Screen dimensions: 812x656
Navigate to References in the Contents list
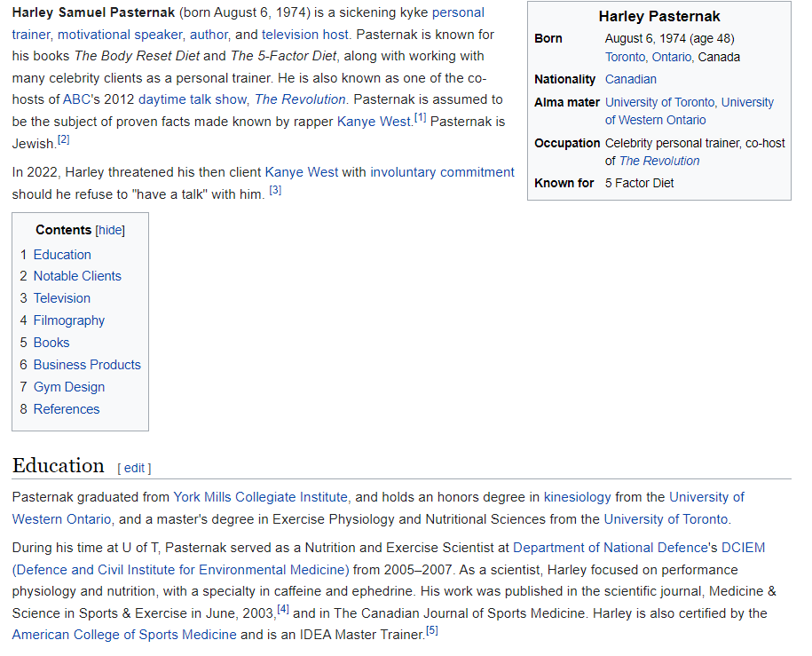pos(67,409)
